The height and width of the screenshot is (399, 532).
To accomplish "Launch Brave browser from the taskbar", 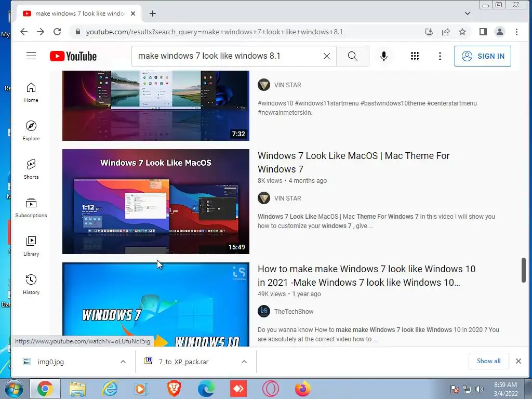I will tap(174, 389).
